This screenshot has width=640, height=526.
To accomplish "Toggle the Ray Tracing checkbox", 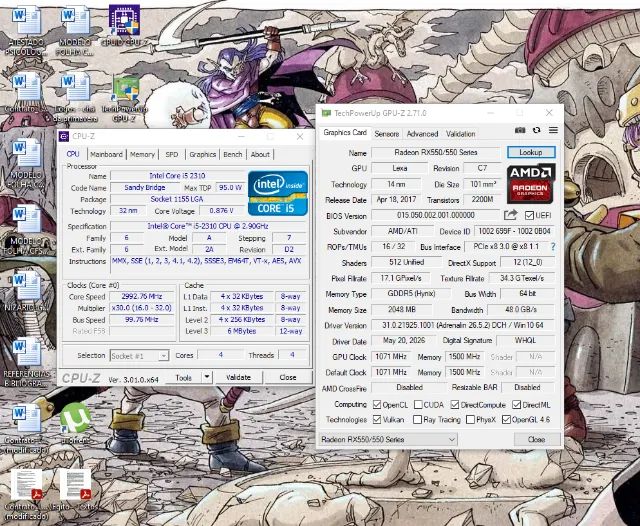I will 417,419.
